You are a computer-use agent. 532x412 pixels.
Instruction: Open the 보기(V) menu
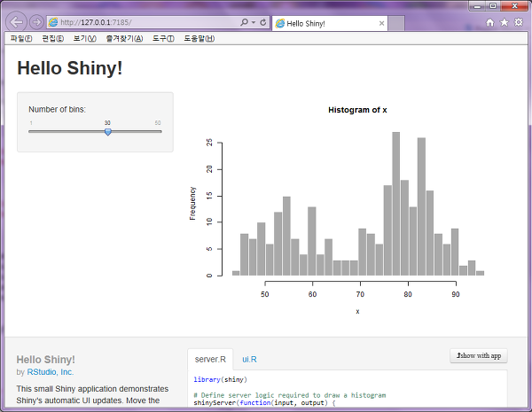tap(85, 38)
